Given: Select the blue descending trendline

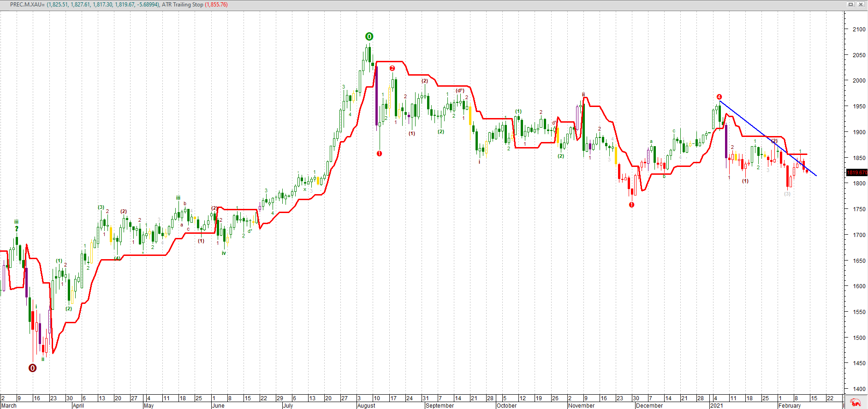Looking at the screenshot, I should [768, 138].
